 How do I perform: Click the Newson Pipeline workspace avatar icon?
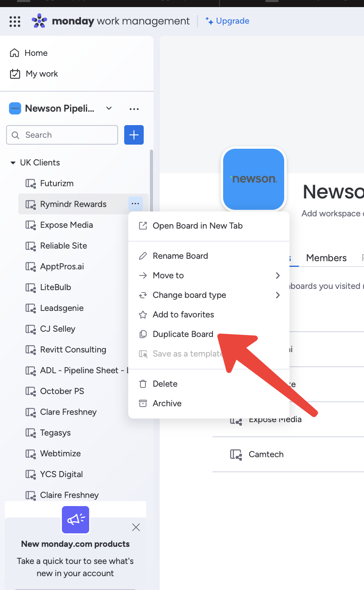click(x=15, y=108)
